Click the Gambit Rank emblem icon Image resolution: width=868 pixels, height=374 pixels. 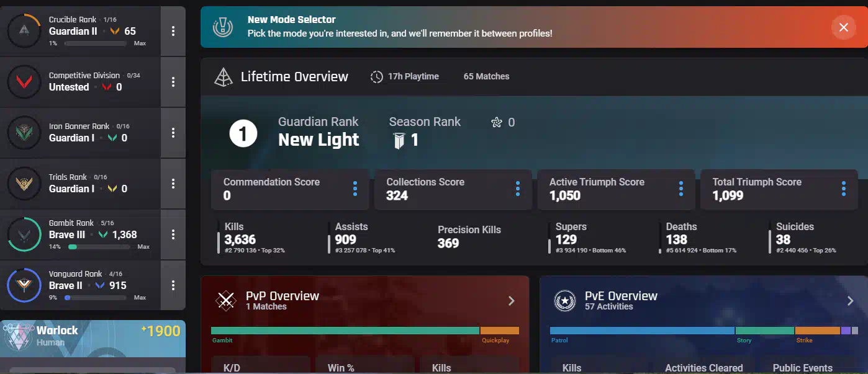point(24,234)
